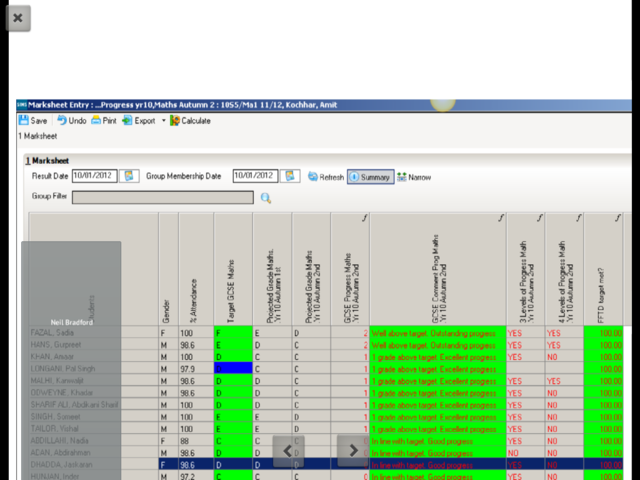Go to next image with right arrow
This screenshot has height=480, width=640.
coord(353,451)
